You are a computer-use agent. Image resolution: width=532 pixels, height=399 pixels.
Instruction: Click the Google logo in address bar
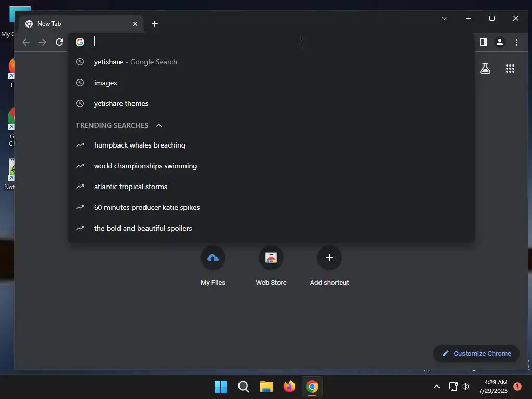point(80,42)
